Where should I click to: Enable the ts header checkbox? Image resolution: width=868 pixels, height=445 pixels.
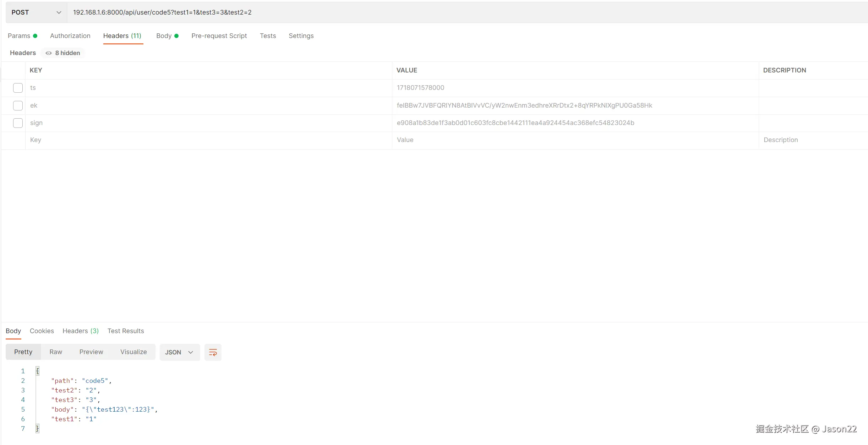18,88
